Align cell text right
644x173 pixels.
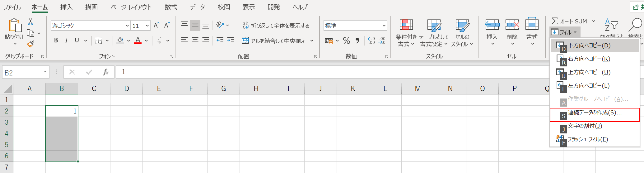point(206,40)
